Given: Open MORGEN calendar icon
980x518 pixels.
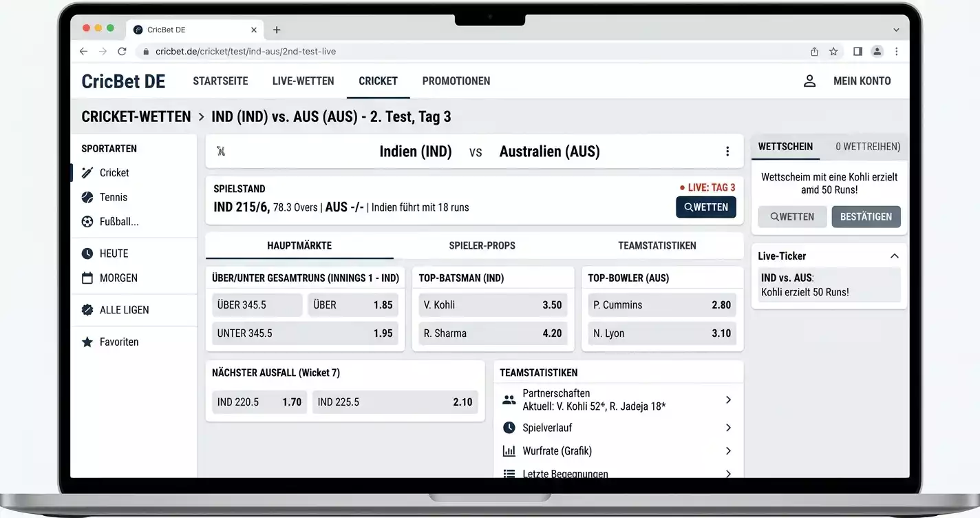Looking at the screenshot, I should (x=87, y=278).
